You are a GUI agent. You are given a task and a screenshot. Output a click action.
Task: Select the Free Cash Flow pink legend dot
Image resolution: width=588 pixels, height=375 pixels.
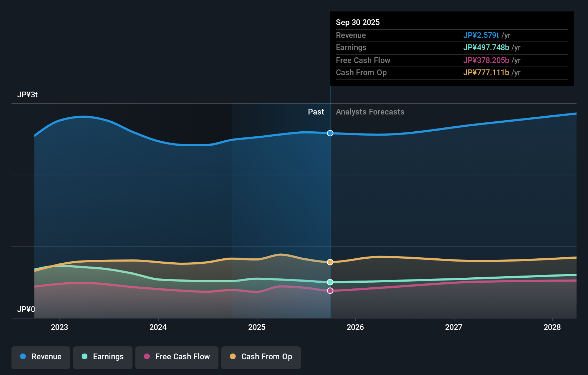coord(146,357)
